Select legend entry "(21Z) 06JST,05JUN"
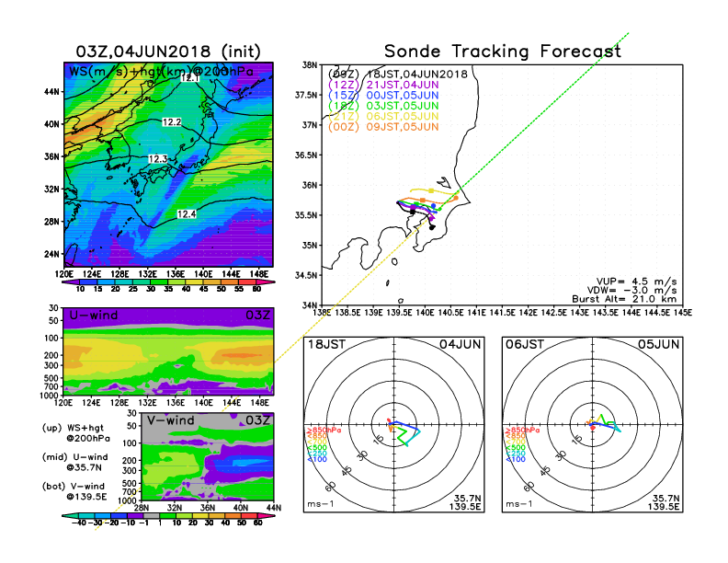The width and height of the screenshot is (728, 563). (x=383, y=116)
